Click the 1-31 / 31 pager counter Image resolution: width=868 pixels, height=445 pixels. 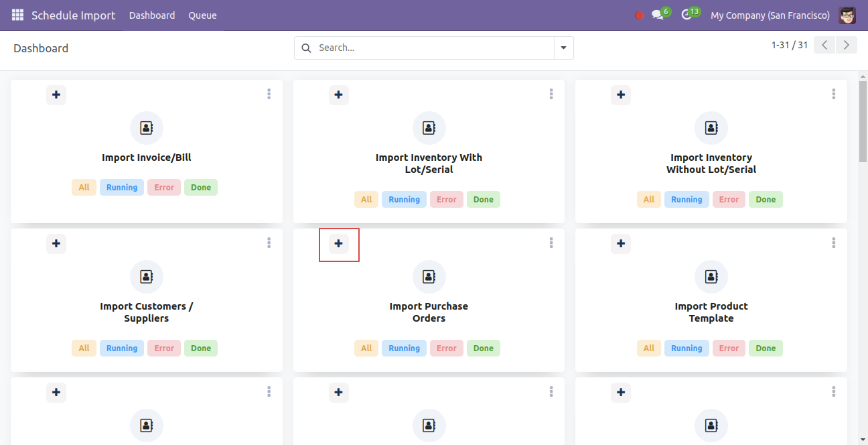(x=790, y=45)
